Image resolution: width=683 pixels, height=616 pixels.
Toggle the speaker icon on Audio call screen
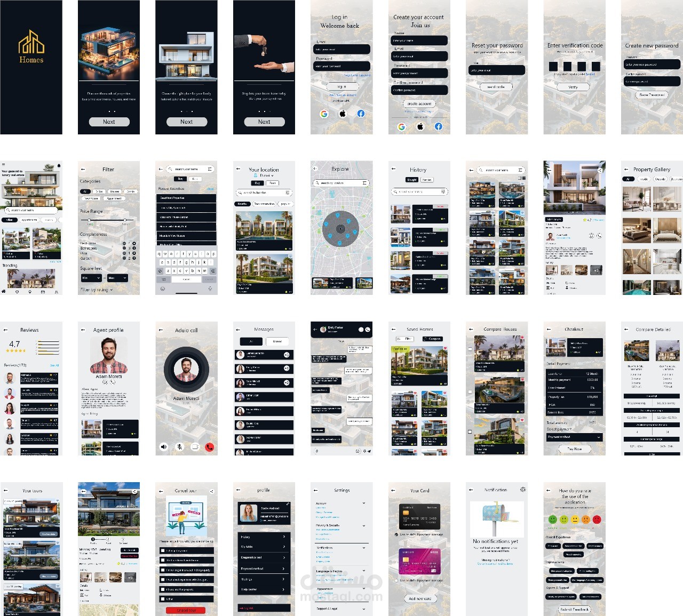pyautogui.click(x=164, y=447)
